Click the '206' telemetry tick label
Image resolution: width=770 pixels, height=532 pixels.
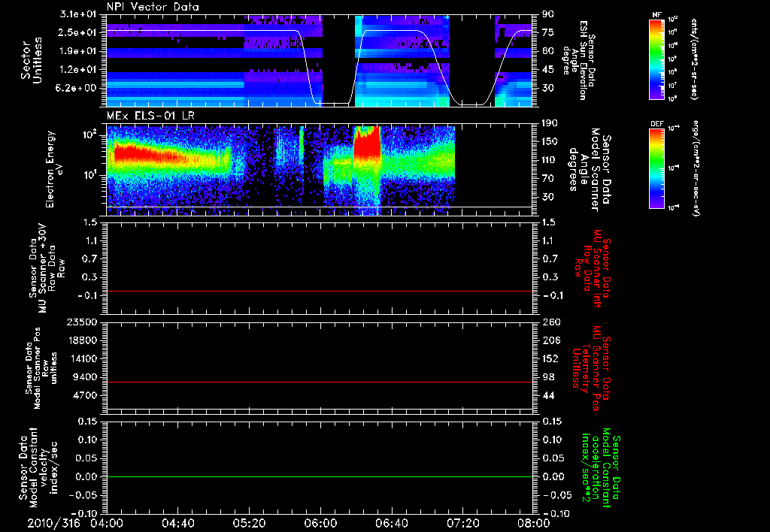(x=550, y=340)
